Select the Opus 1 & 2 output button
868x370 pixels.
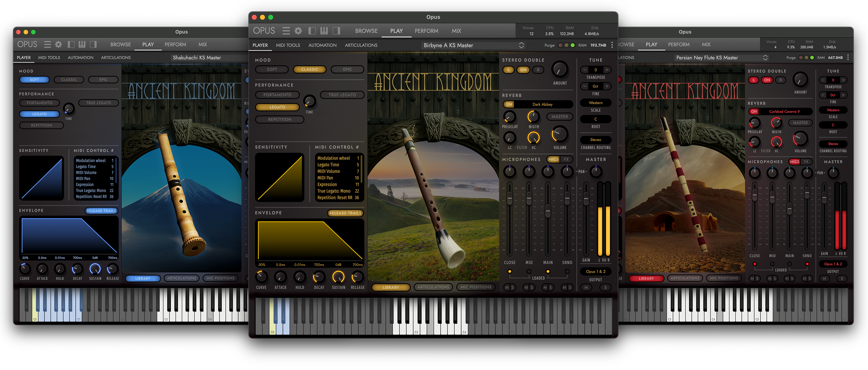coord(596,271)
